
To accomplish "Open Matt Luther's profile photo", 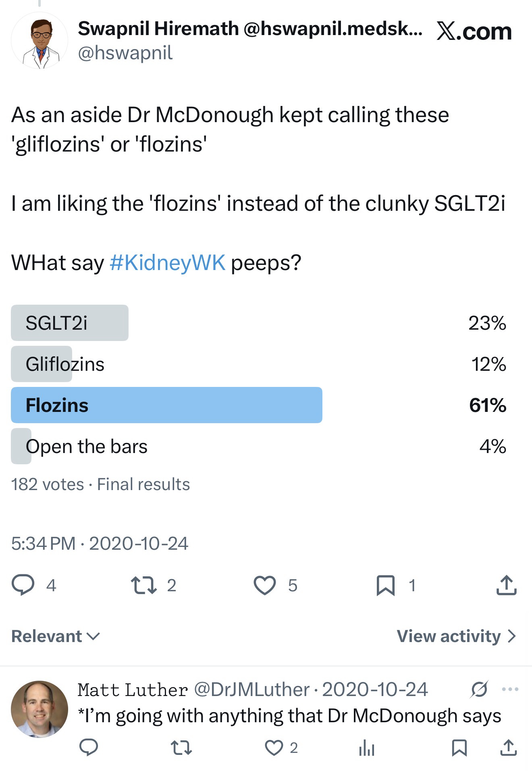I will pyautogui.click(x=39, y=709).
